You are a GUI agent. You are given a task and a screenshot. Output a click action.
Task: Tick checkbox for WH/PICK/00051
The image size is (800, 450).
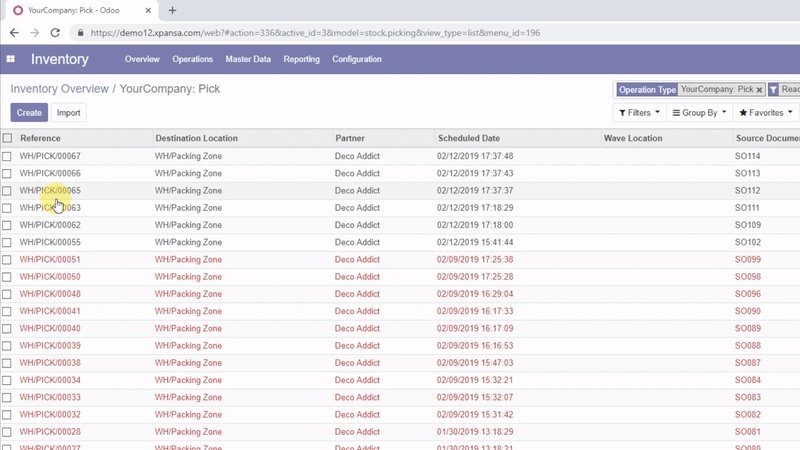tap(7, 260)
